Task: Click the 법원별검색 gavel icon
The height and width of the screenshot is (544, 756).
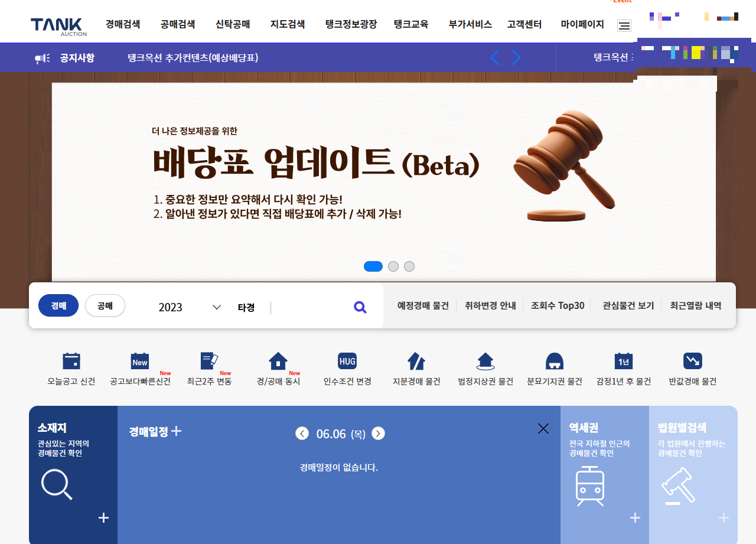Action: [677, 486]
